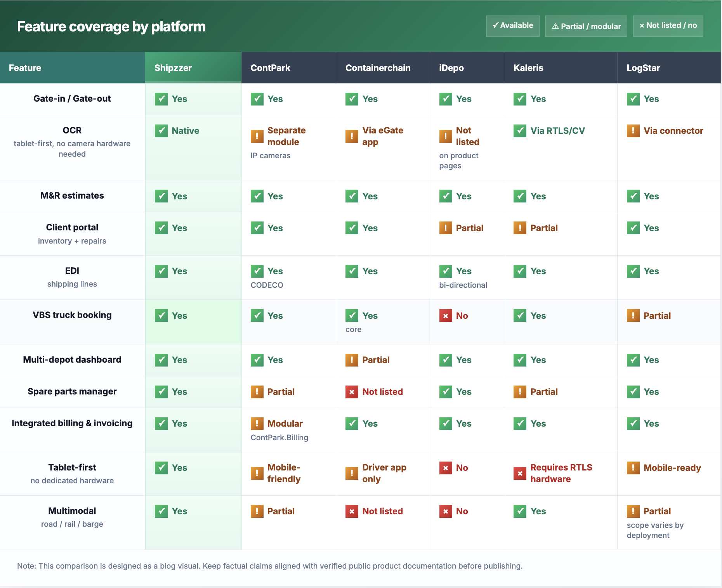Select the ContPark column header
722x588 pixels.
pyautogui.click(x=288, y=68)
